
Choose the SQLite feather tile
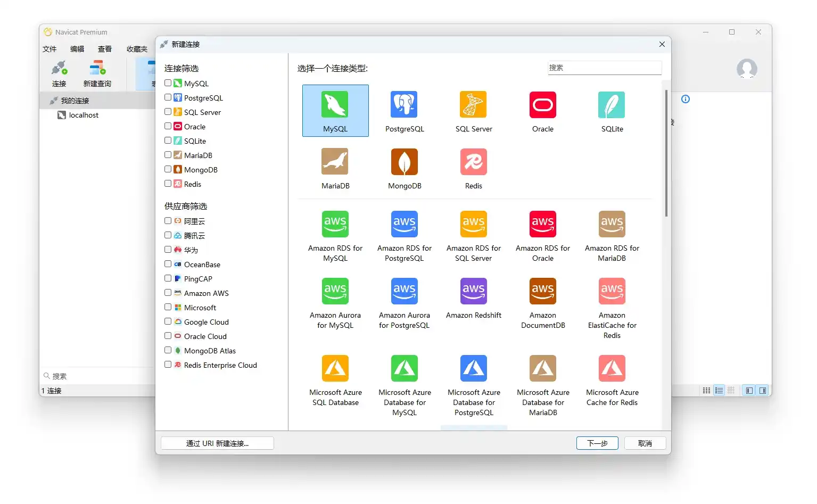(612, 111)
